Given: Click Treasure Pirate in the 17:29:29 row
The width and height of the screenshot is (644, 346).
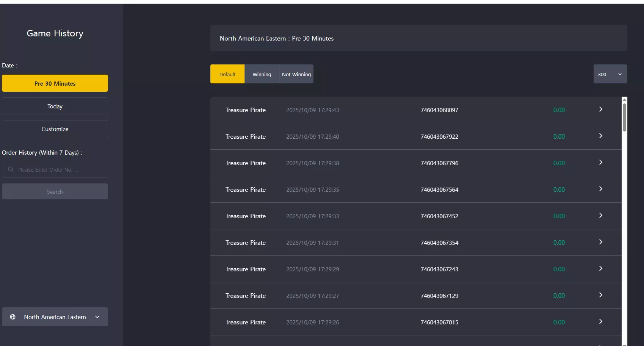Looking at the screenshot, I should [246, 269].
